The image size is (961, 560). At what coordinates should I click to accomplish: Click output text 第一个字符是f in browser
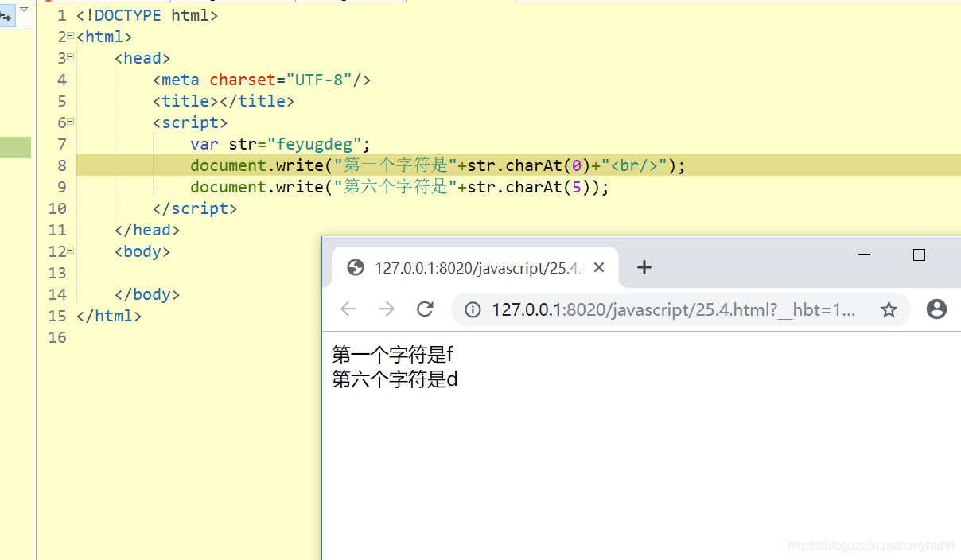[392, 355]
